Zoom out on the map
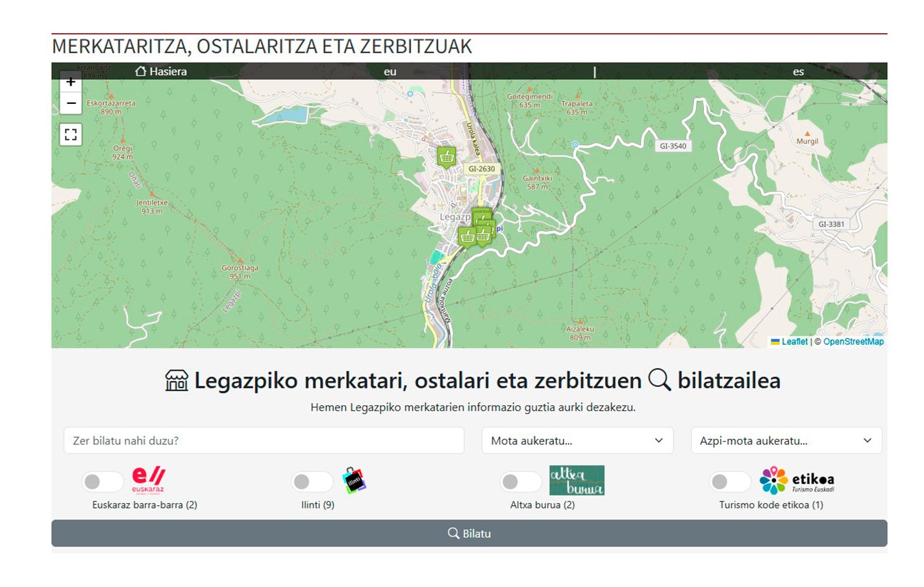The image size is (924, 587). click(71, 103)
